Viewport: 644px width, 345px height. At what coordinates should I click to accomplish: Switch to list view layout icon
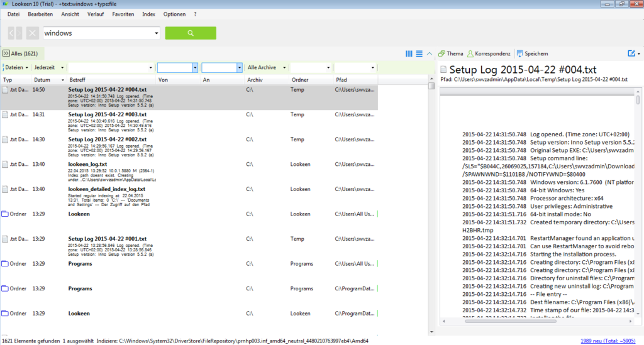419,54
